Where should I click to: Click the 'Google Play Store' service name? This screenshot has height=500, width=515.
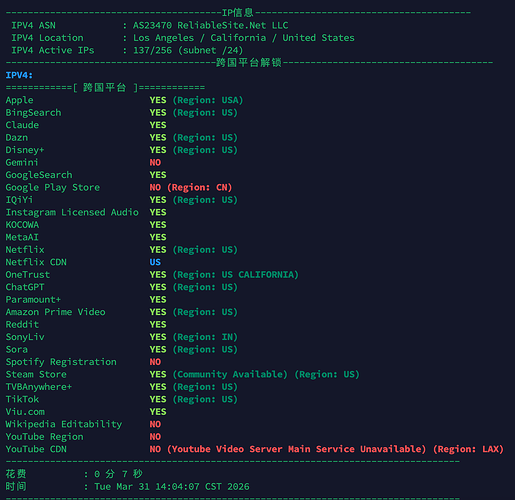53,187
